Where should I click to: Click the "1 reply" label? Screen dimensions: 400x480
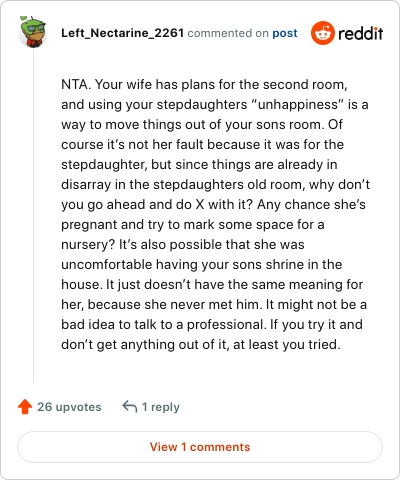(x=161, y=407)
